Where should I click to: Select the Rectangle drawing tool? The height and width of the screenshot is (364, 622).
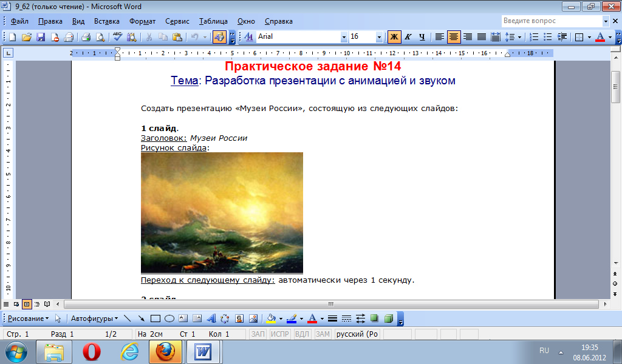point(155,318)
